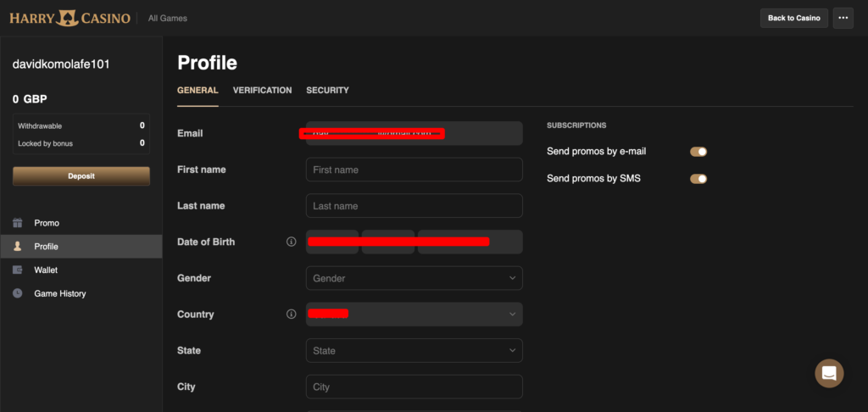Image resolution: width=868 pixels, height=412 pixels.
Task: Click the username davidkomolafe101
Action: click(61, 64)
